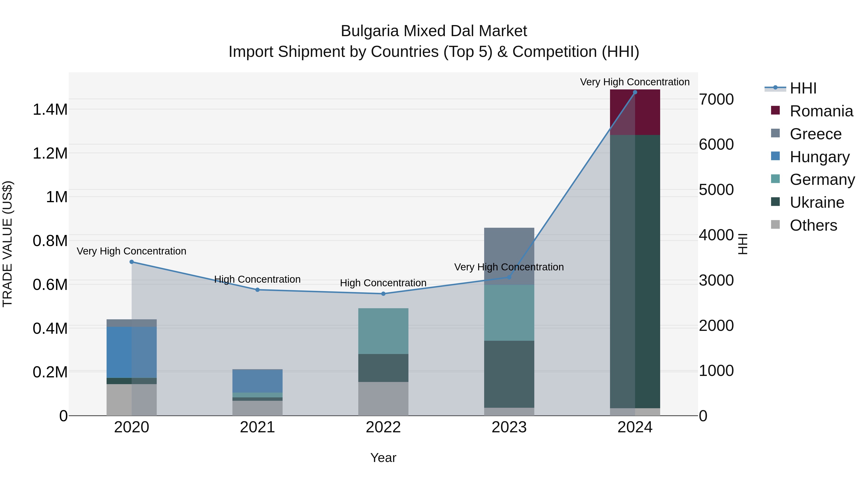
Task: Click the chart title 'Bulgaria Mixed Dal Market'
Action: pos(434,31)
